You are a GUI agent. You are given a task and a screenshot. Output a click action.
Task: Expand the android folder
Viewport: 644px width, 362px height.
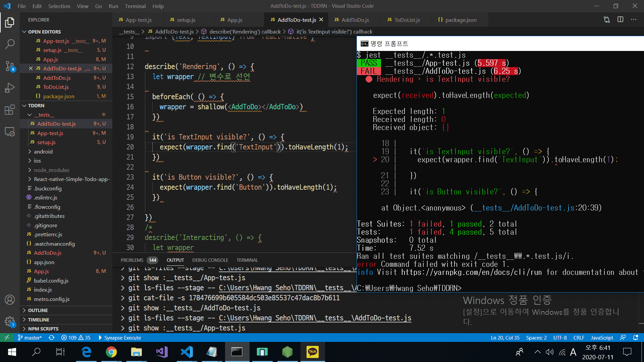pos(43,152)
